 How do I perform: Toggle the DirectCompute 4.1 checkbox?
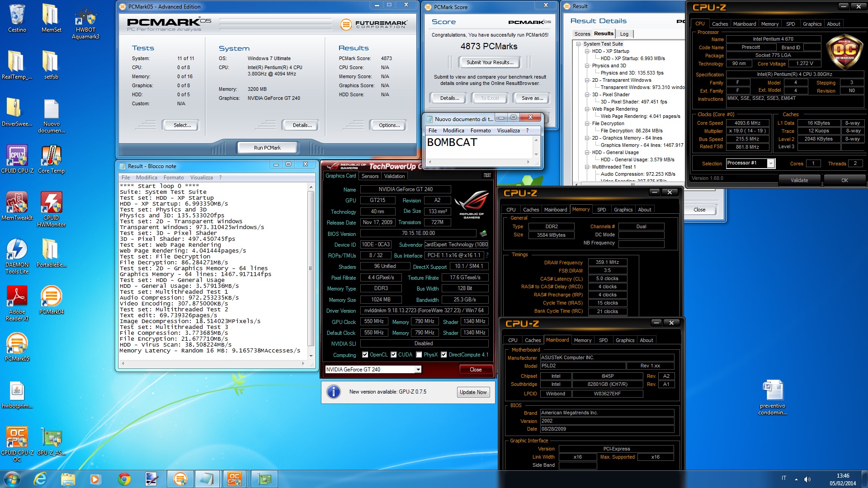[x=443, y=355]
